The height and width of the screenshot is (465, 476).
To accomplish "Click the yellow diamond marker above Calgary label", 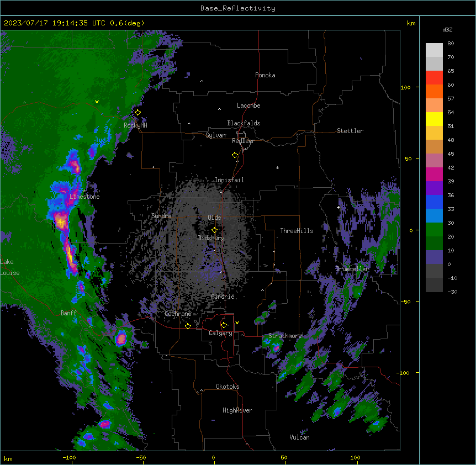I will pyautogui.click(x=224, y=325).
